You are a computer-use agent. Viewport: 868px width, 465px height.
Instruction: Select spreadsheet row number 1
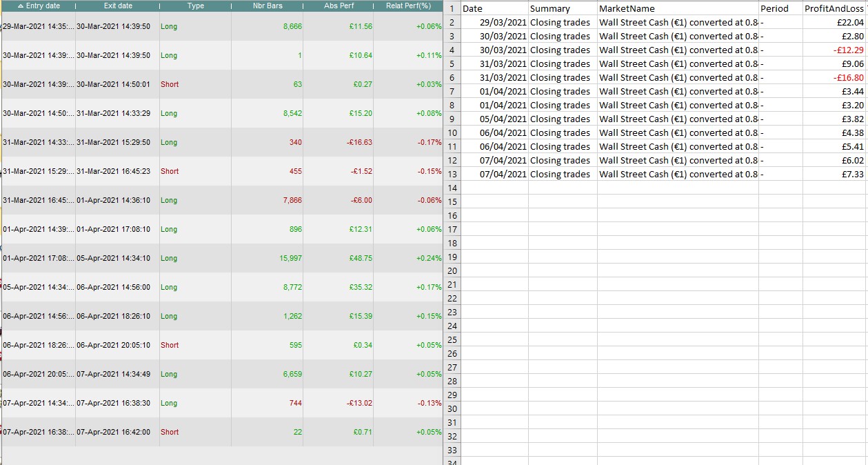coord(452,8)
